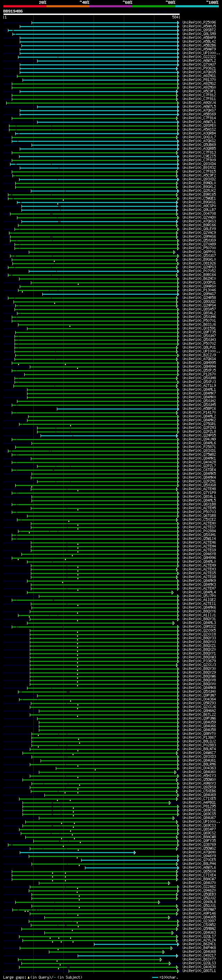Select hit UniRef100_A8W7L6
Viewport: 222px width, 980px height.
[x=199, y=867]
